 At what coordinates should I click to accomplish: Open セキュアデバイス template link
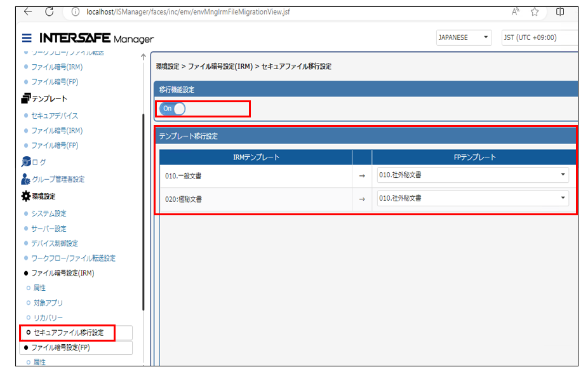click(x=55, y=116)
